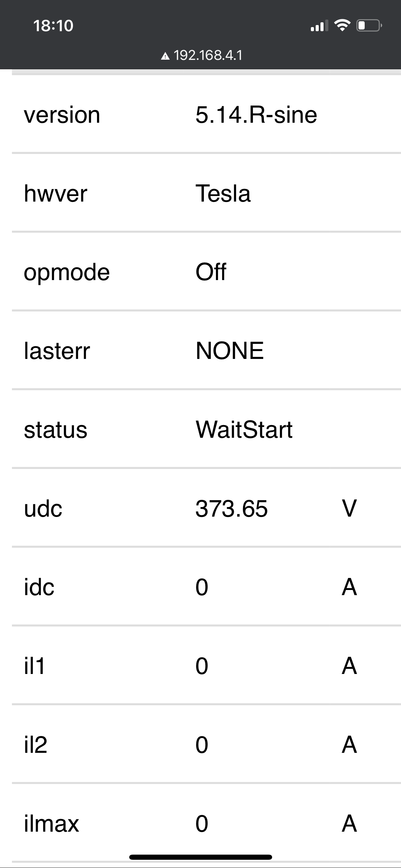Tap the ilmax parameter label
This screenshot has height=868, width=401.
(x=51, y=823)
